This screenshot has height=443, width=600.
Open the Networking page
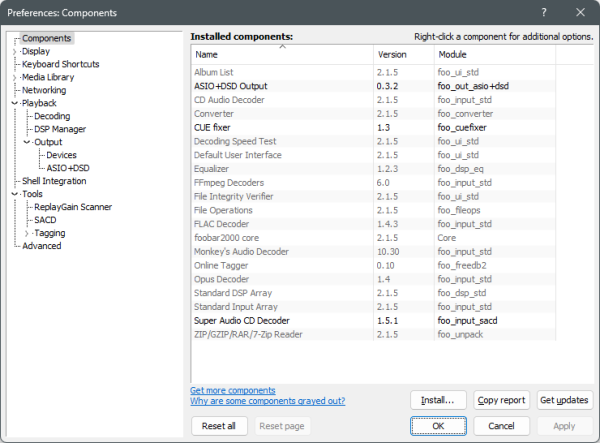(44, 90)
